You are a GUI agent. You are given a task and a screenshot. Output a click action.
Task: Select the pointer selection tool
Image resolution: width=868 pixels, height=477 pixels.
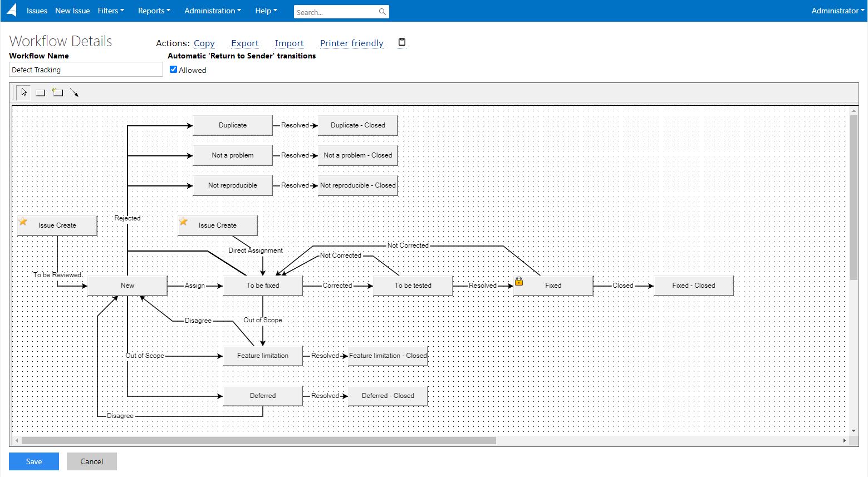point(23,92)
